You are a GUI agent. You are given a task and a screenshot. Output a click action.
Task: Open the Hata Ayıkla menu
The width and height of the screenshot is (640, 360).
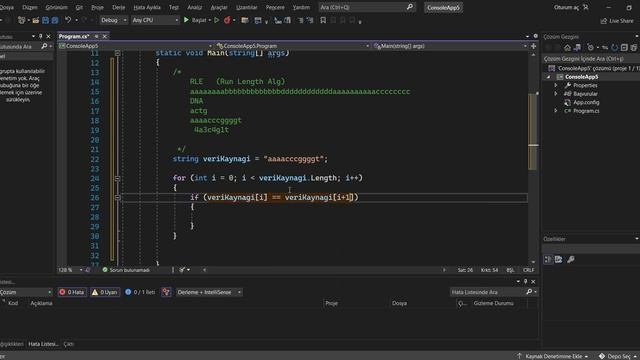pos(147,7)
